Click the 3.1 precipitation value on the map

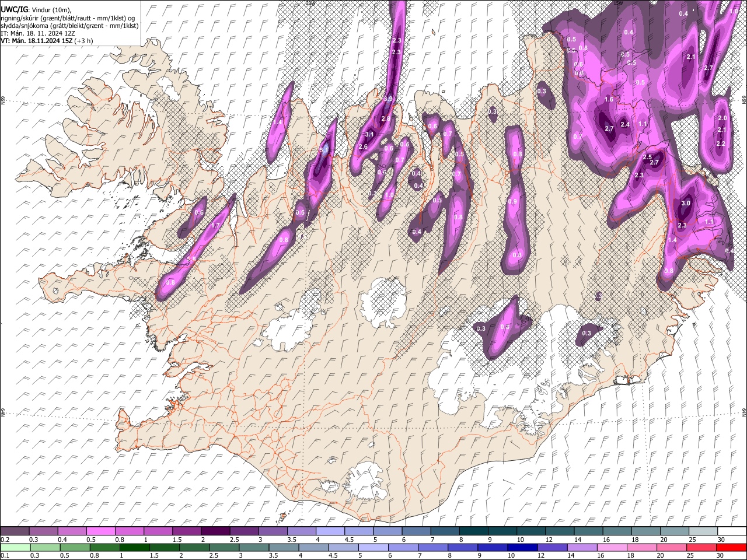pyautogui.click(x=369, y=135)
